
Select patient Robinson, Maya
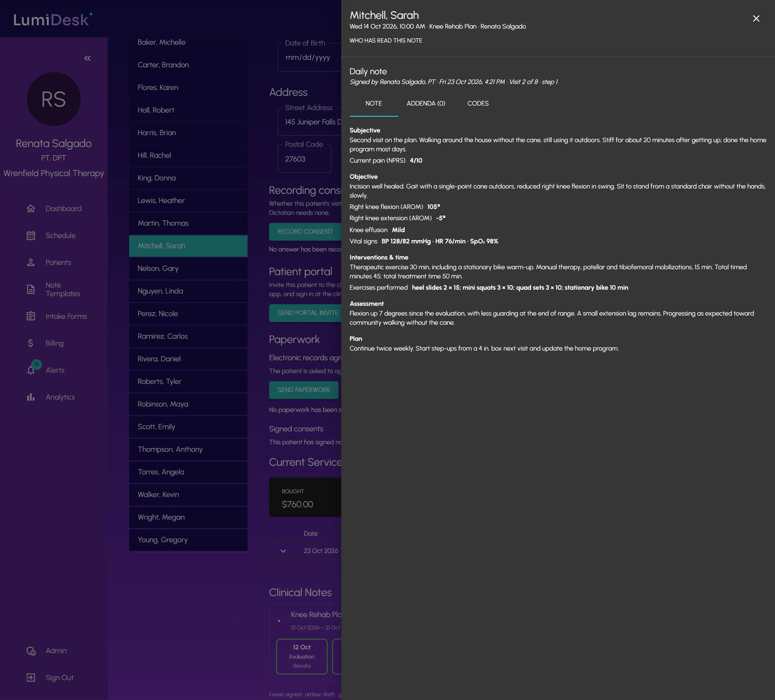coord(188,404)
